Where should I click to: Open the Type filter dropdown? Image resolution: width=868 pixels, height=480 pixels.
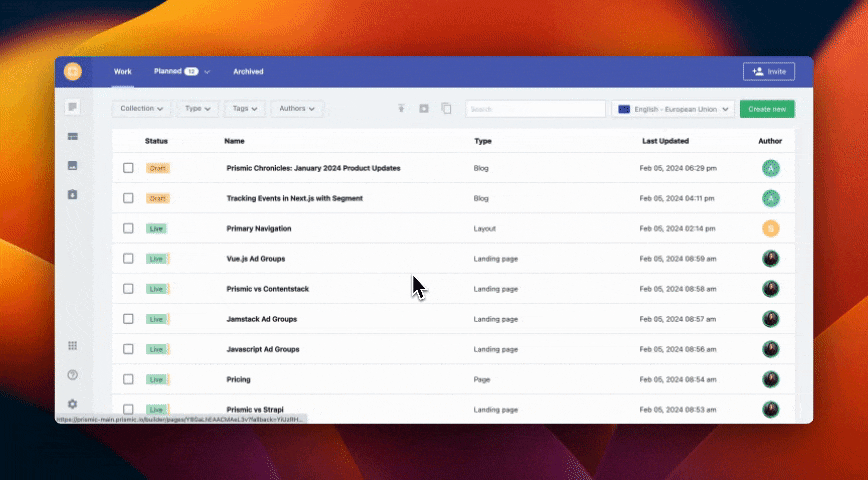[198, 109]
